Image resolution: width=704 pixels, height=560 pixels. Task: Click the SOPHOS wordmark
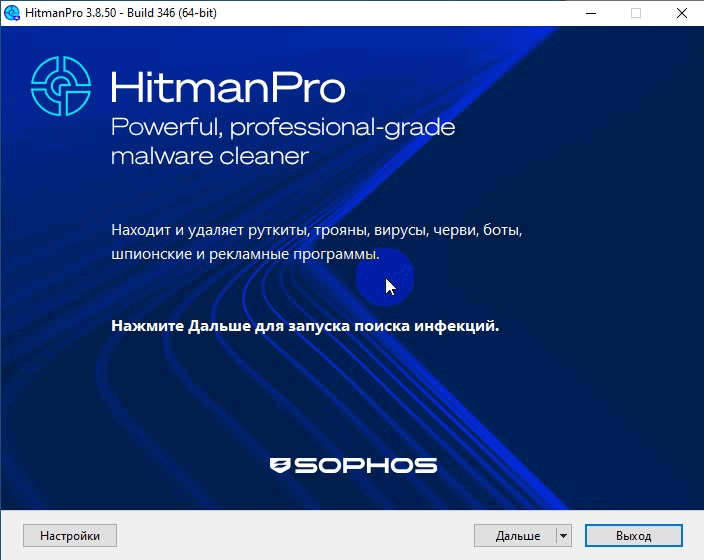365,466
